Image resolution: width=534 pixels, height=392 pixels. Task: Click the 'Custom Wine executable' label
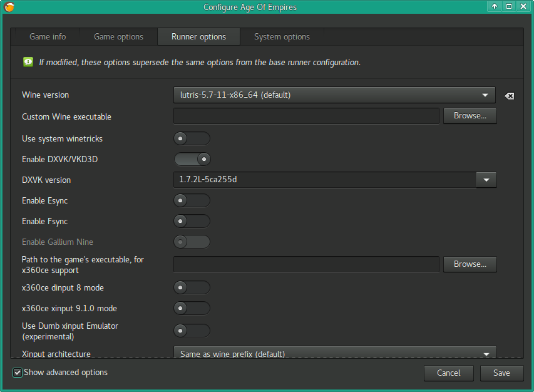66,117
